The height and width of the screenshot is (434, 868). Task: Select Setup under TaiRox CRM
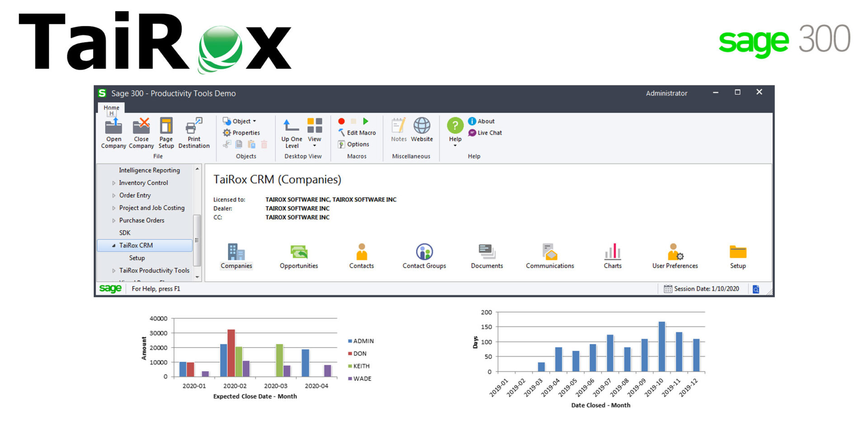tap(137, 258)
